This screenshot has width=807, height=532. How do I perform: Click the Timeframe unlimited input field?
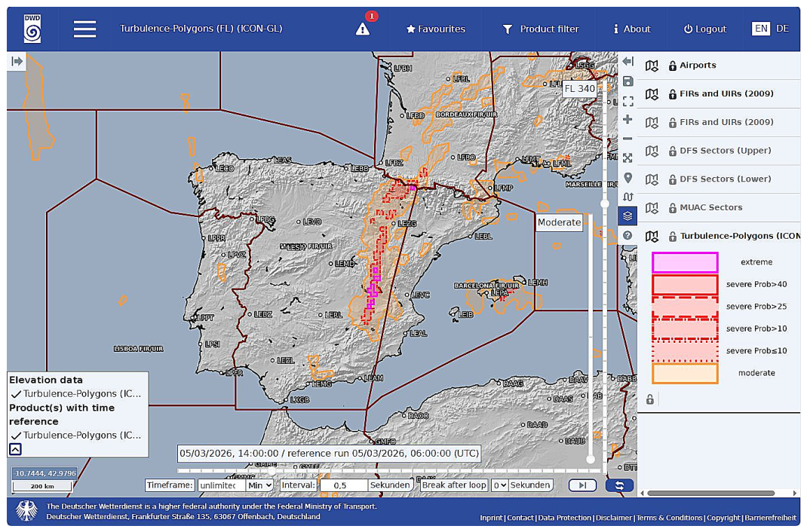221,485
